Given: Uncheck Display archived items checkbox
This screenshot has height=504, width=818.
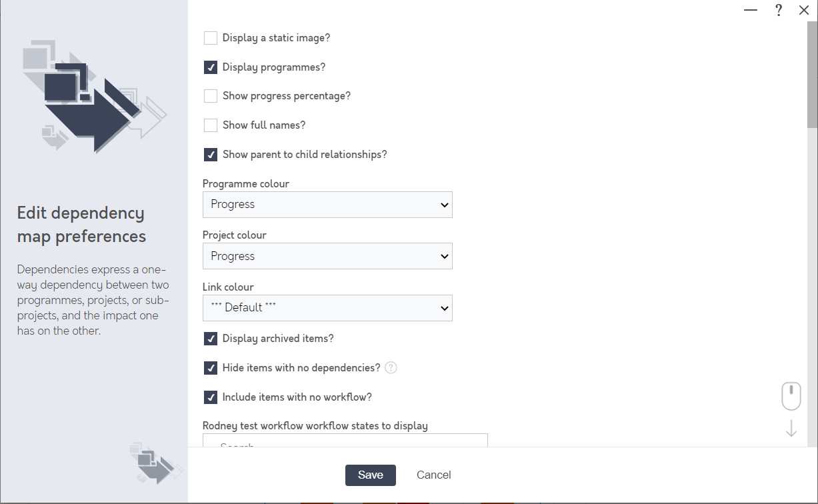Looking at the screenshot, I should 211,339.
